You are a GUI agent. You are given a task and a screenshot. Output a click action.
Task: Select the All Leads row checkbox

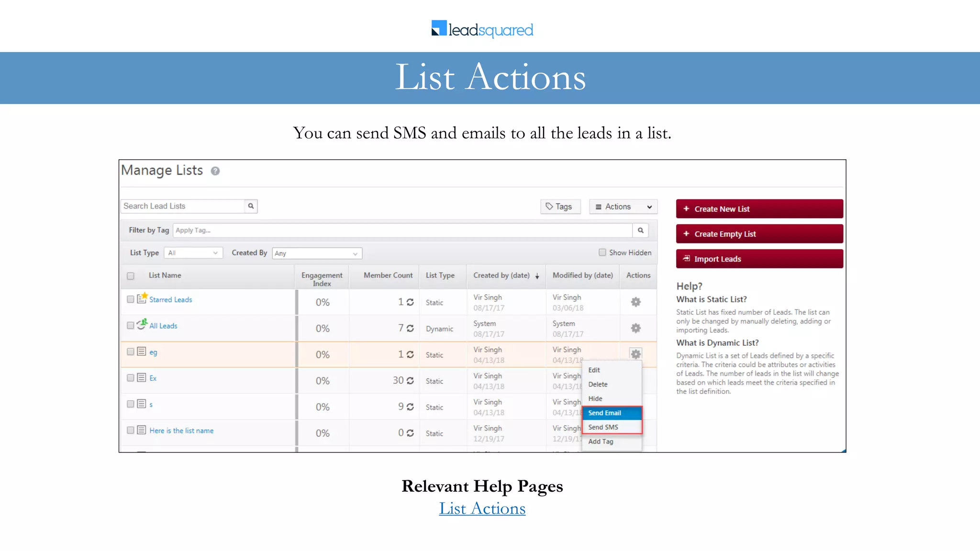[x=130, y=326]
